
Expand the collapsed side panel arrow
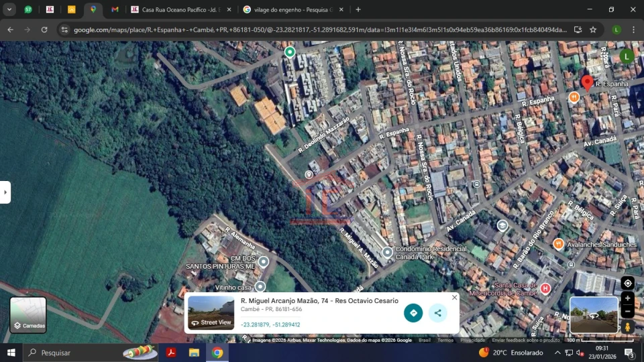pyautogui.click(x=5, y=192)
